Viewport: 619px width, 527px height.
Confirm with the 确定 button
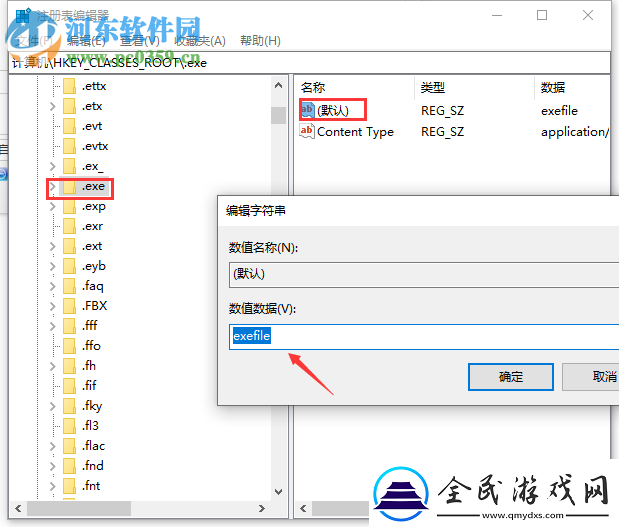pyautogui.click(x=510, y=377)
